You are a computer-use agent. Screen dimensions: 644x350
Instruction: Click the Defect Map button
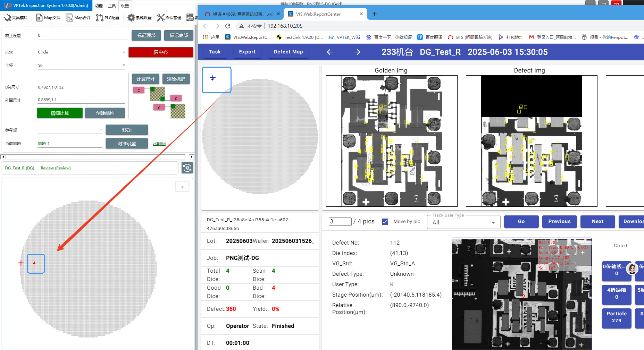[x=288, y=52]
